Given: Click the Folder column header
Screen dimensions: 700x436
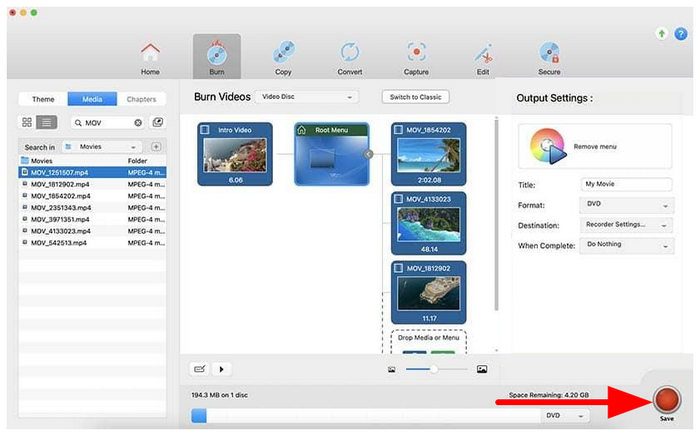Looking at the screenshot, I should point(138,161).
